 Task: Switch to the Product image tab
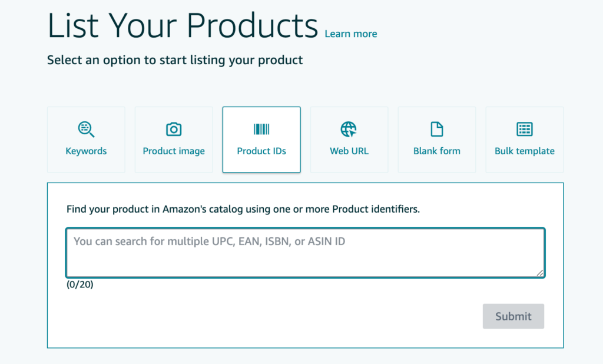click(x=174, y=140)
